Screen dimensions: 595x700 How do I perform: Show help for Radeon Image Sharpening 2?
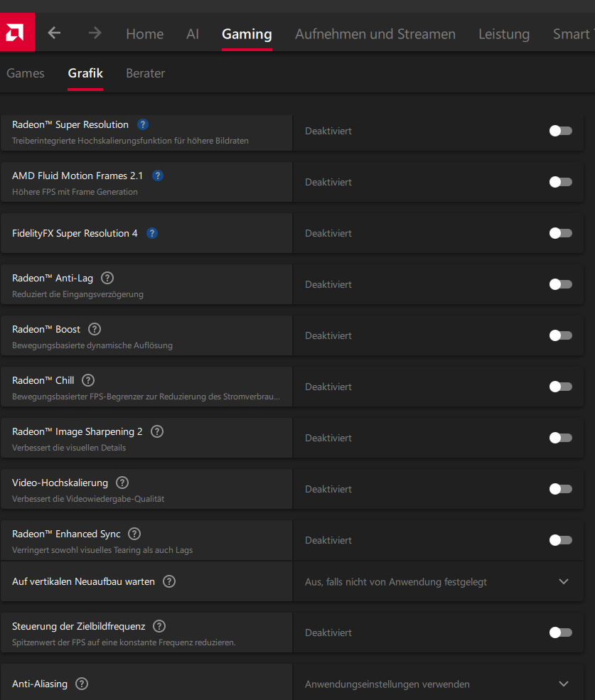(157, 431)
